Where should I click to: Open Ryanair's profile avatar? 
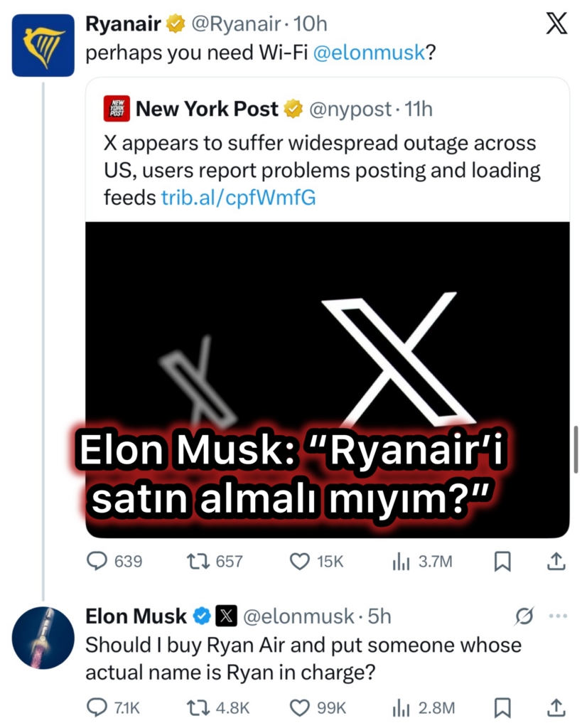click(43, 44)
